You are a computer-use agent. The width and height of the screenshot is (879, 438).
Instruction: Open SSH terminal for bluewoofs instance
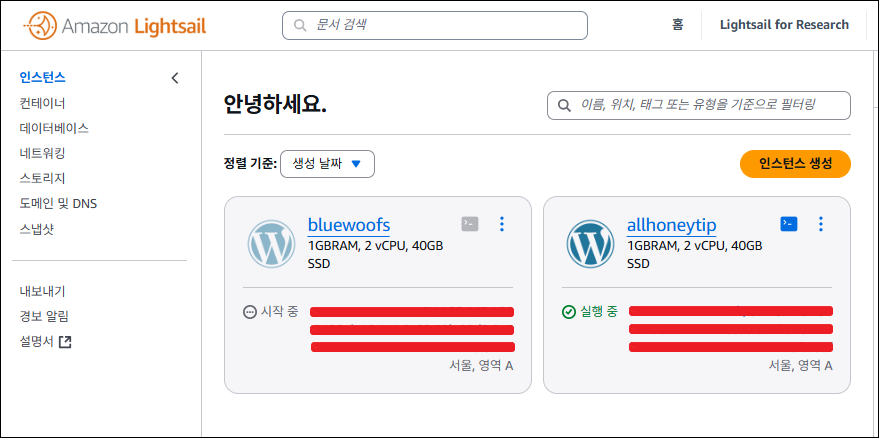coord(470,224)
